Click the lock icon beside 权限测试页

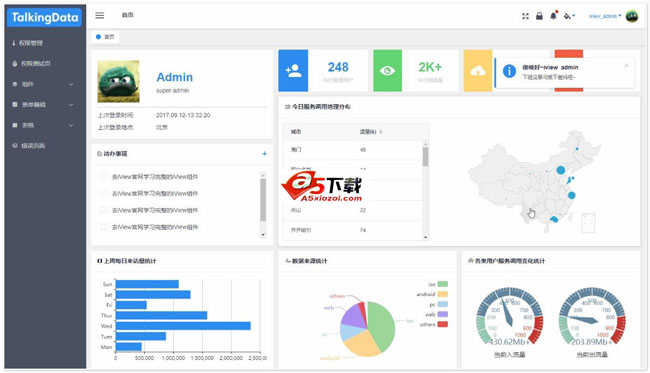[15, 63]
